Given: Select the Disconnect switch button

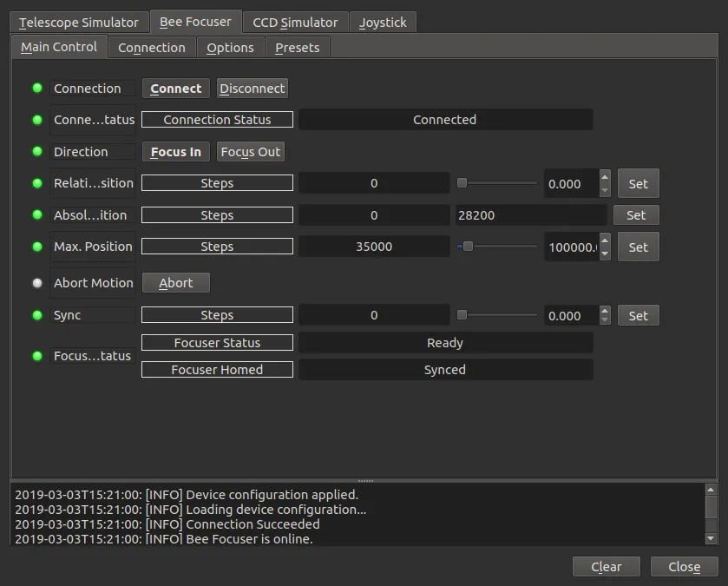Looking at the screenshot, I should coord(253,89).
